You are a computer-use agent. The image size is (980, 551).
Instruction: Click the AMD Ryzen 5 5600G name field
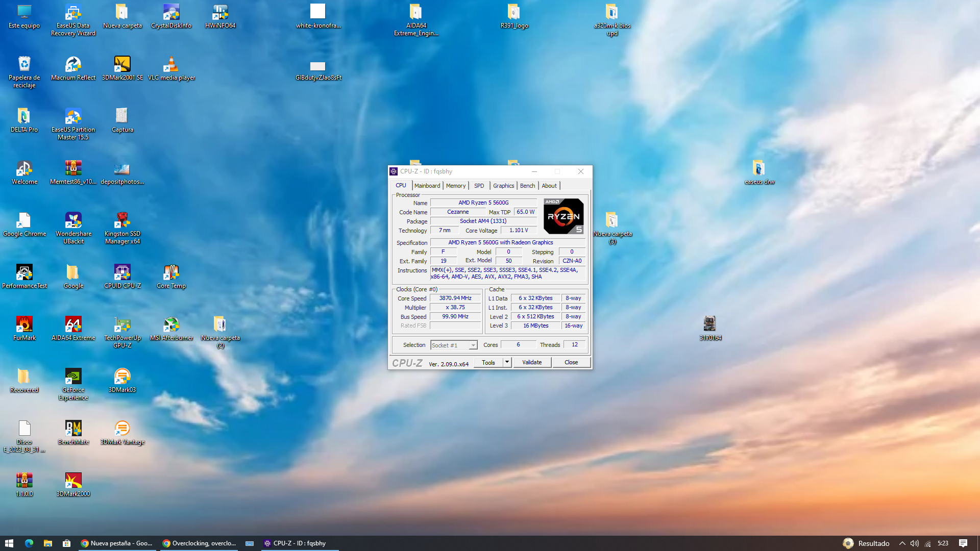coord(483,203)
